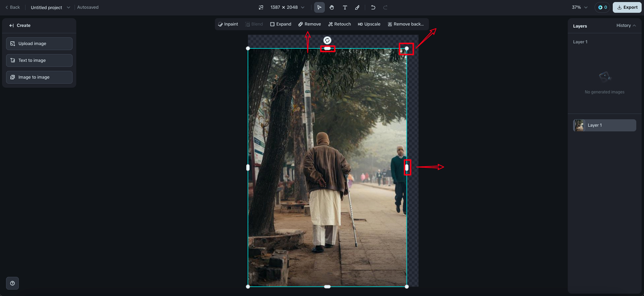Click the Export button
The height and width of the screenshot is (296, 644).
click(x=627, y=8)
